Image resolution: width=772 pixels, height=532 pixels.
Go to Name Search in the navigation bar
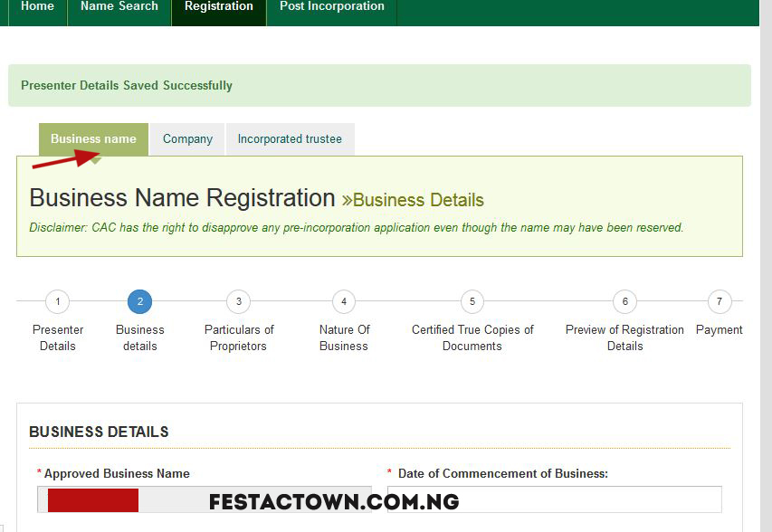tap(119, 7)
